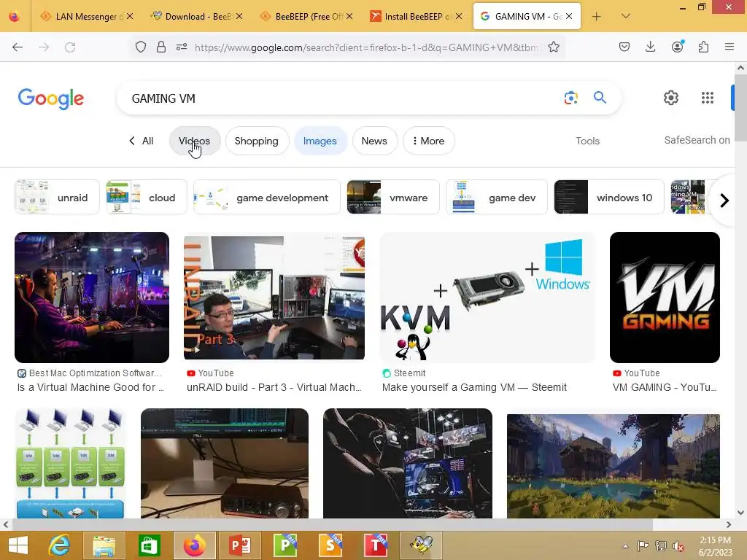Open the tracking protection shield icon

[x=141, y=47]
